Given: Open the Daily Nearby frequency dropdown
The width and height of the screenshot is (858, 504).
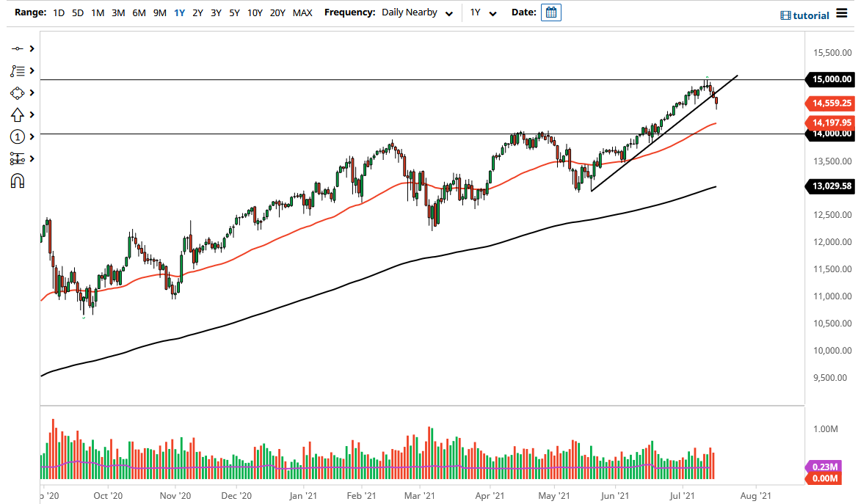Looking at the screenshot, I should click(417, 12).
